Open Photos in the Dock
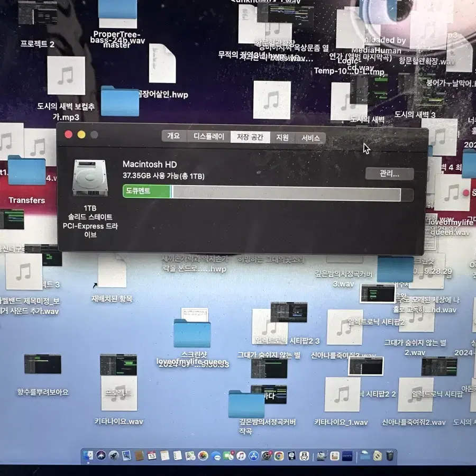This screenshot has width=476, height=476. tap(203, 456)
